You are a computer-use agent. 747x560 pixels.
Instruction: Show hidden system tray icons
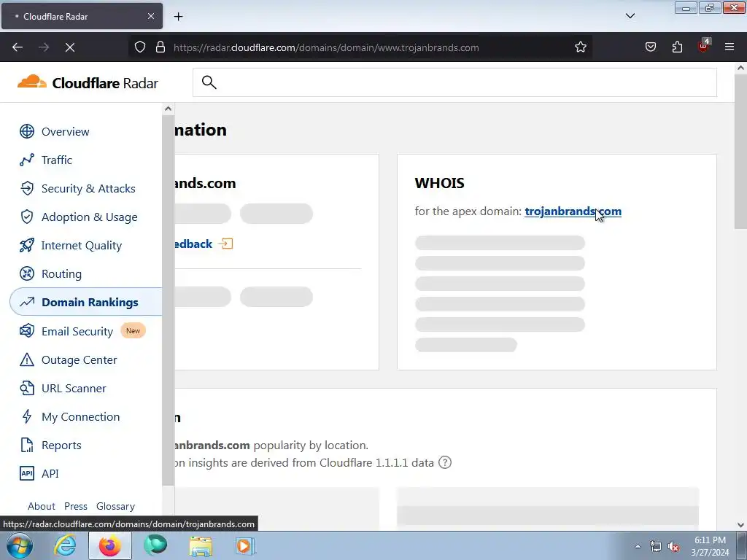coord(638,546)
